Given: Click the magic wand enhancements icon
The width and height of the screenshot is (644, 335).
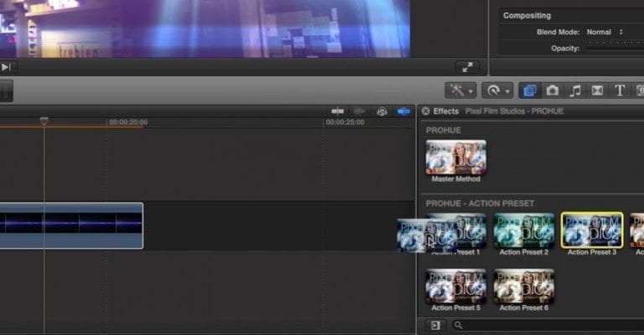Looking at the screenshot, I should [x=457, y=91].
